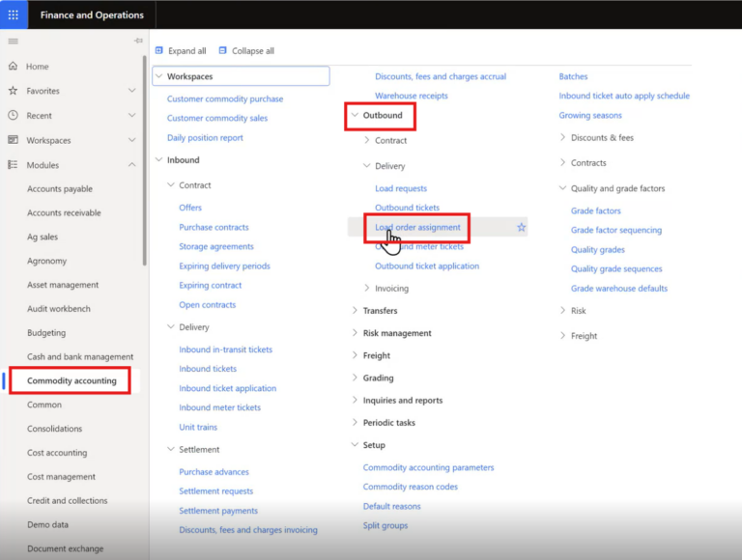
Task: Open the Grade factors link
Action: (x=595, y=211)
